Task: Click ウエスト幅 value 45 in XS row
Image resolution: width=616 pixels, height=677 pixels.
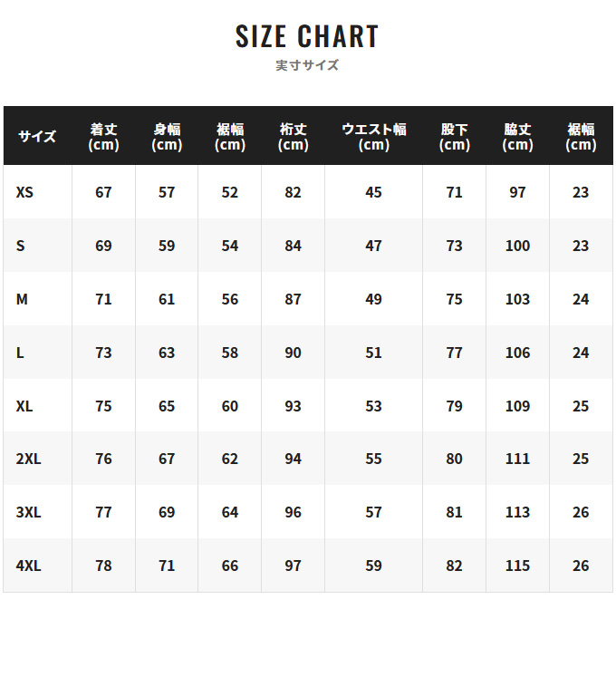Action: pos(373,192)
